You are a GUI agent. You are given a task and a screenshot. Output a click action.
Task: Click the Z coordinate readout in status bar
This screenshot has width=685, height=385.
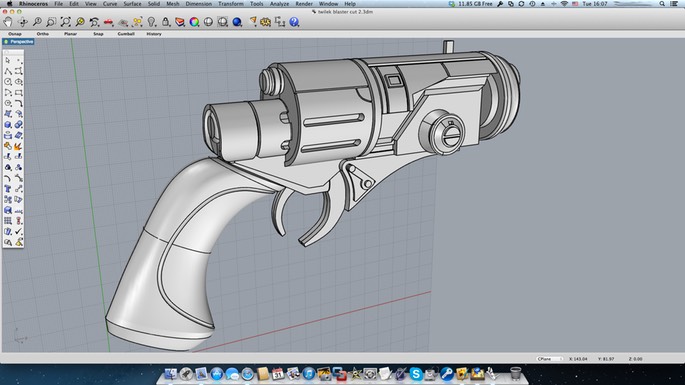[636, 359]
